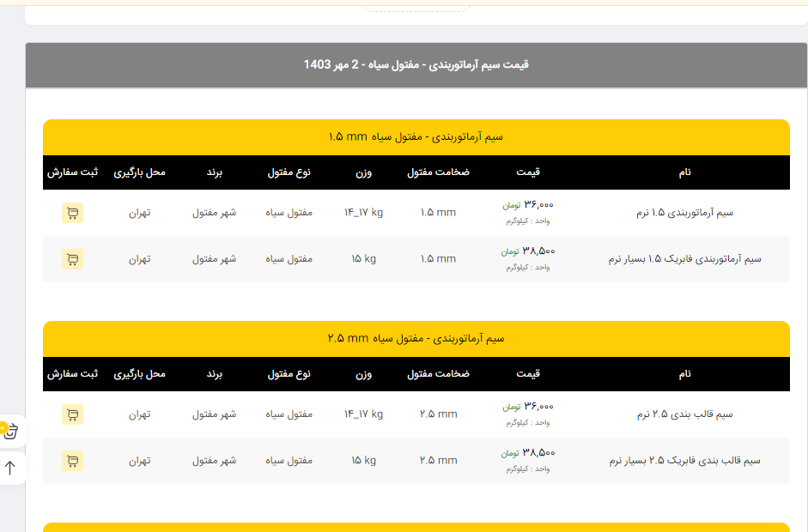Open the سیم قالب بندی ۲.۵ نرم product

(684, 414)
